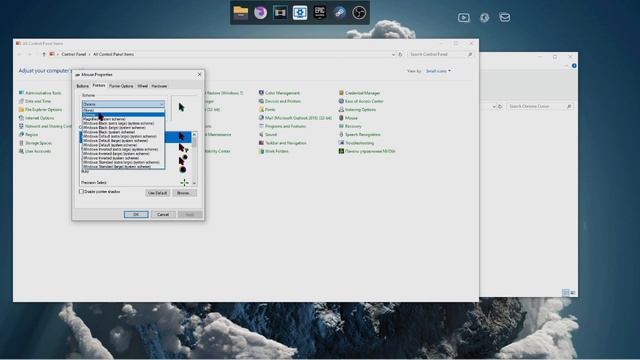Switch to the Pointer Options tab
The width and height of the screenshot is (640, 360).
coord(121,86)
